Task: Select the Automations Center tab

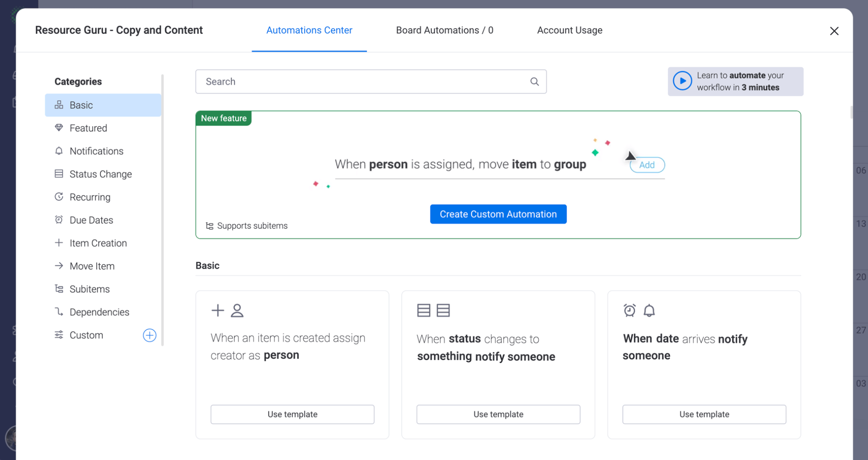Action: point(309,30)
